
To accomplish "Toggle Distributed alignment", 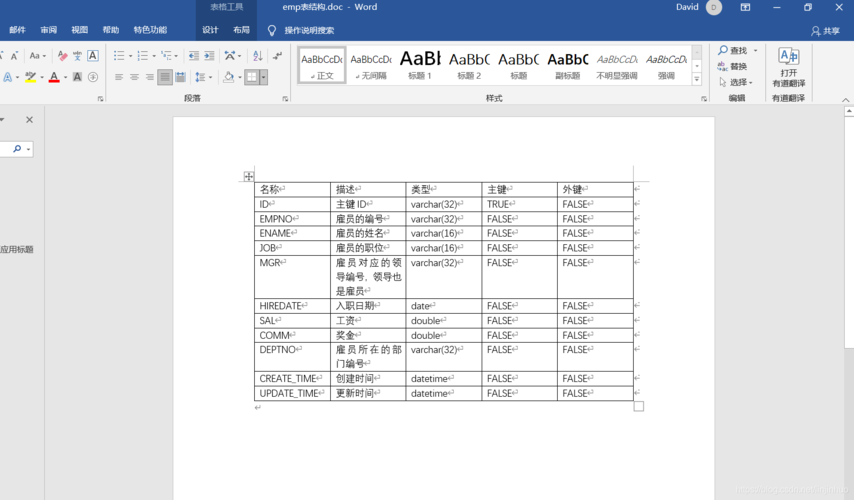I will coord(180,77).
